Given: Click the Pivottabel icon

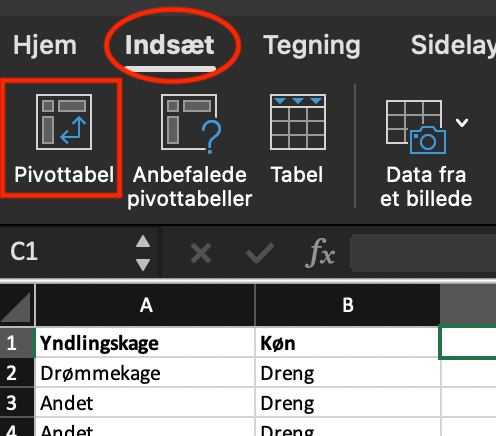Looking at the screenshot, I should (x=64, y=122).
